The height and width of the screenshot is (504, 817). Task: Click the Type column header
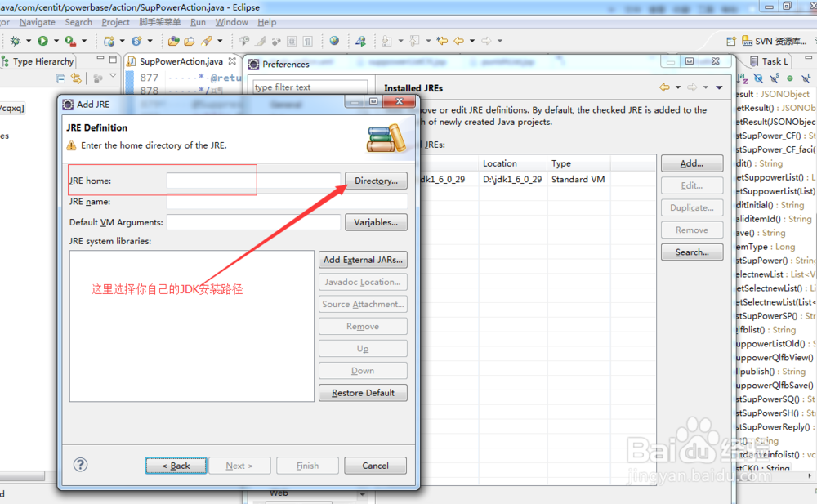pyautogui.click(x=578, y=163)
